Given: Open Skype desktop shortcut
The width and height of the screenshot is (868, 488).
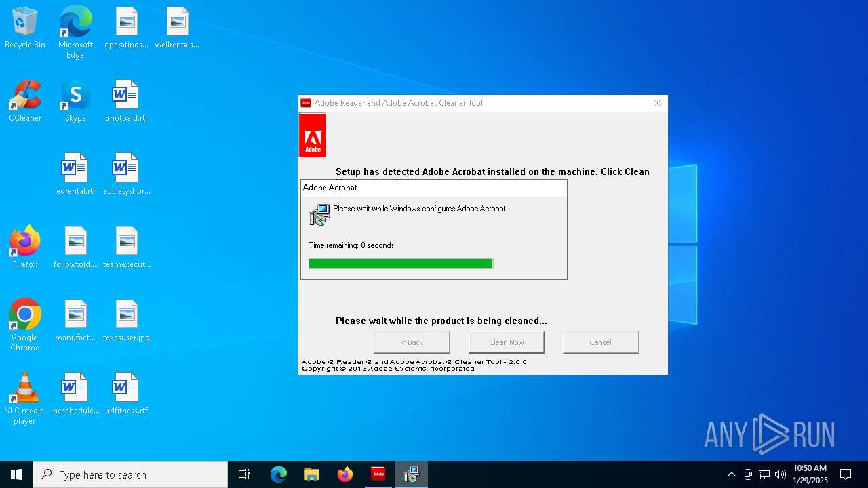Looking at the screenshot, I should point(75,102).
